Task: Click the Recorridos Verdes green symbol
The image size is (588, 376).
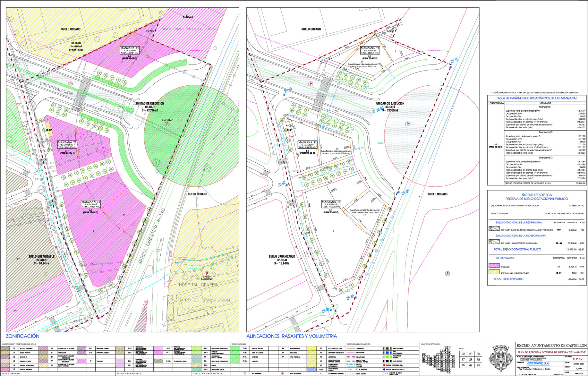Action: point(387,357)
